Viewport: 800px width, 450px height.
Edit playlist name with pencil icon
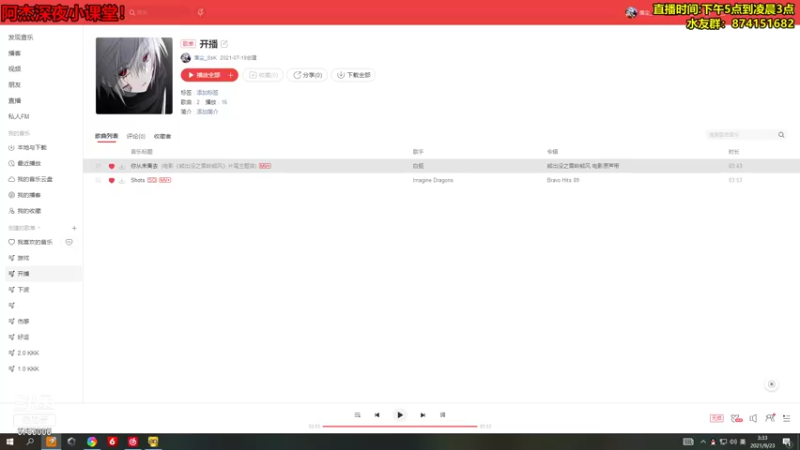pos(224,44)
